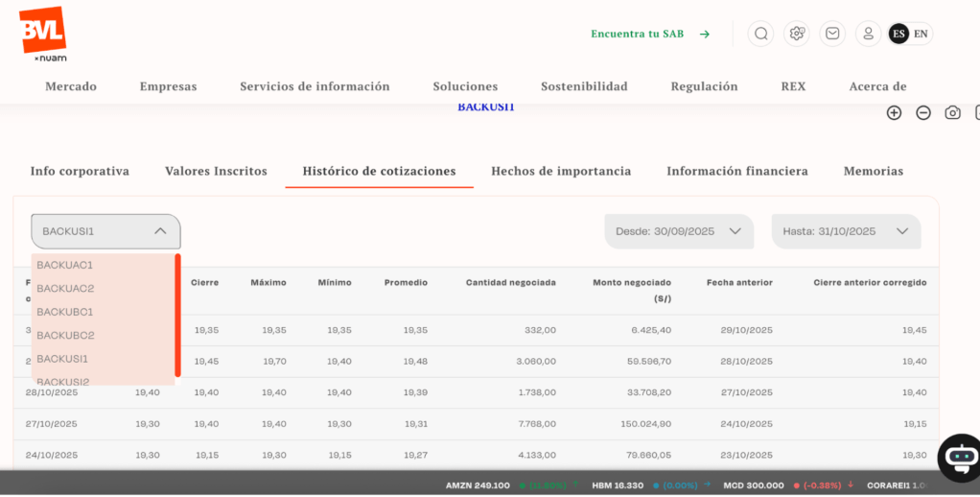Click the zoom out minus icon
980x497 pixels.
click(x=923, y=113)
